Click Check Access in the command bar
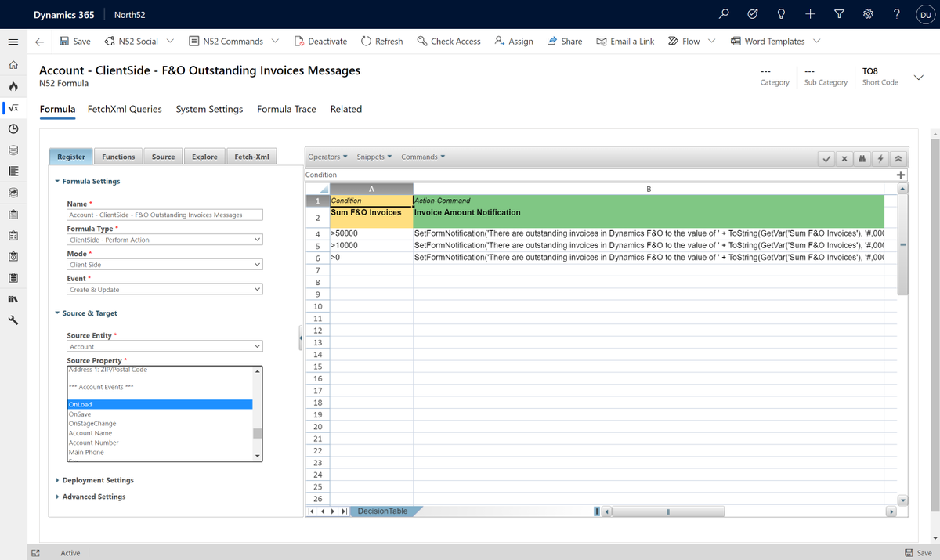The width and height of the screenshot is (940, 560). (x=449, y=42)
